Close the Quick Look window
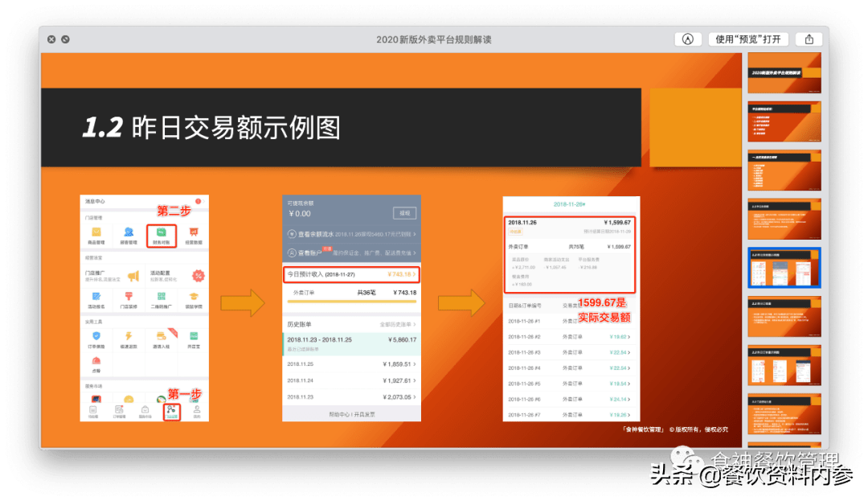 [51, 39]
